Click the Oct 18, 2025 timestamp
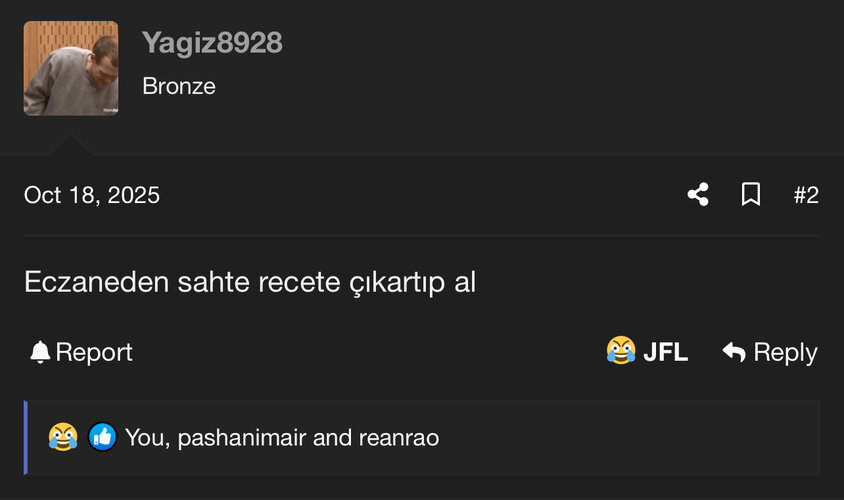 (92, 195)
